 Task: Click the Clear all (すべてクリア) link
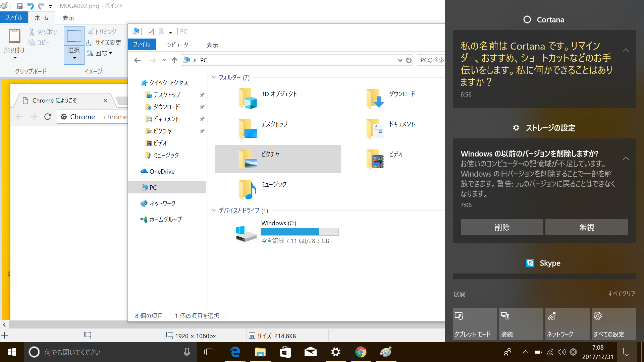(x=622, y=294)
